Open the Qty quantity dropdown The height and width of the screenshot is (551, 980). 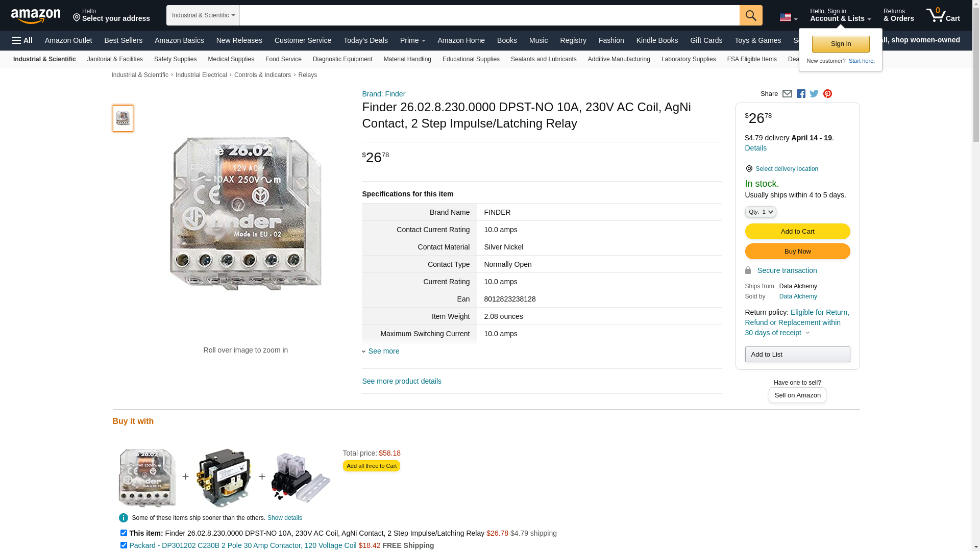point(761,212)
